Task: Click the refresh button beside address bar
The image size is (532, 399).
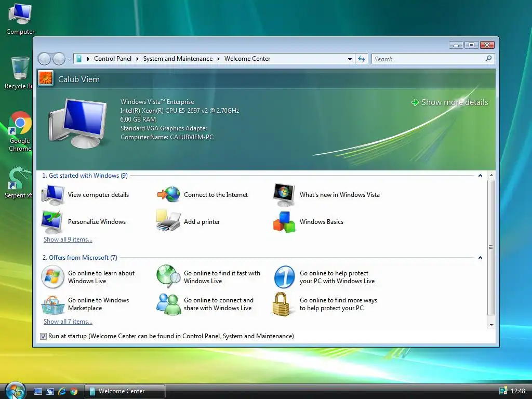Action: 362,59
